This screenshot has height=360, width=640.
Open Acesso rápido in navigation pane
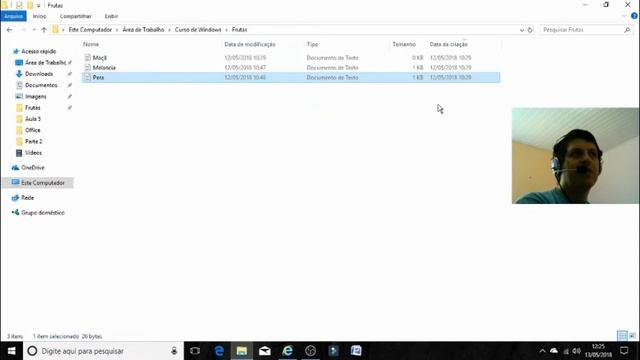click(x=38, y=51)
